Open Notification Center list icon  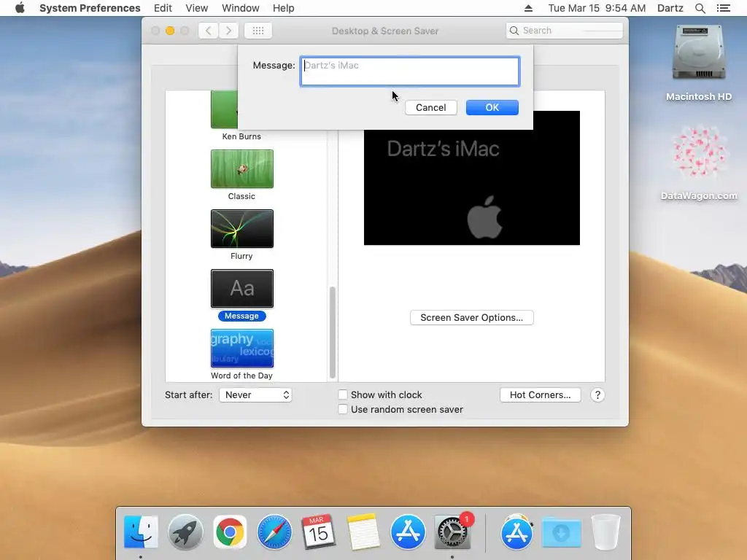coord(724,8)
